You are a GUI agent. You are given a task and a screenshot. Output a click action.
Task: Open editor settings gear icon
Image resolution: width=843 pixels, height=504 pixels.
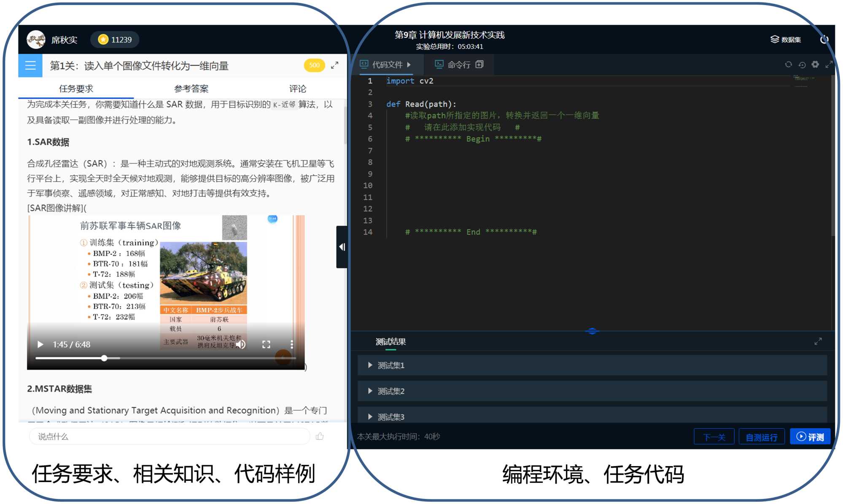[815, 64]
